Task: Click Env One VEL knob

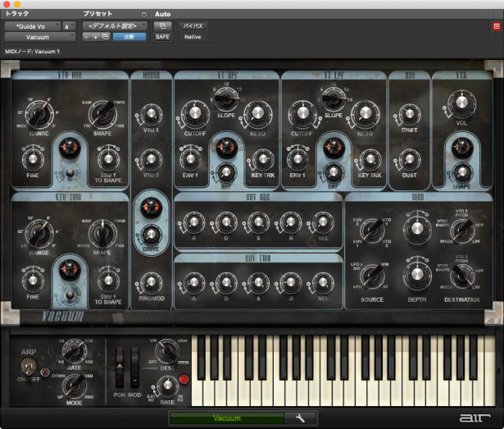Action: point(323,222)
